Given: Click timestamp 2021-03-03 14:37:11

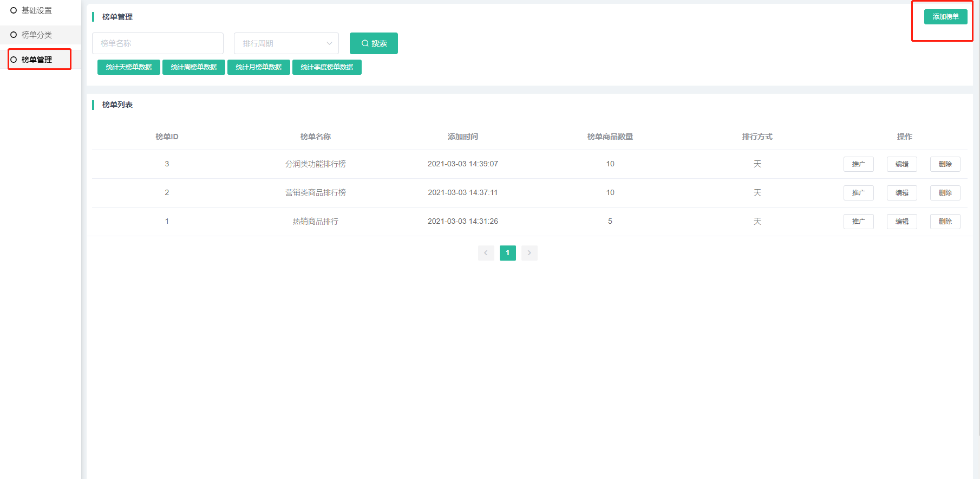Looking at the screenshot, I should tap(463, 192).
